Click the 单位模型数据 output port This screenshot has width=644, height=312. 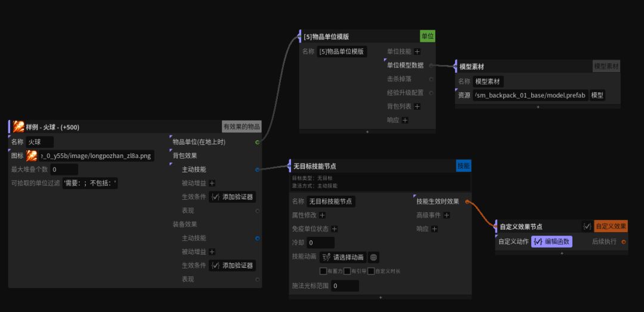point(431,66)
